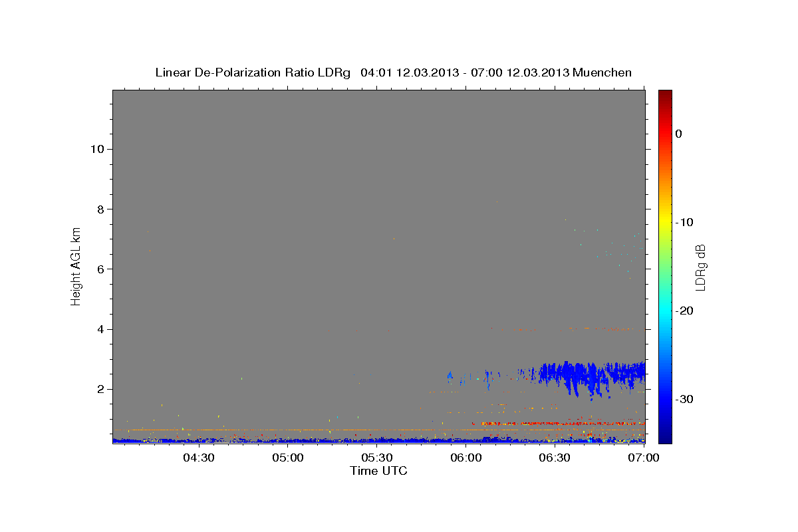The height and width of the screenshot is (532, 798).
Task: Click the 04:30 time tick label
Action: click(x=199, y=458)
